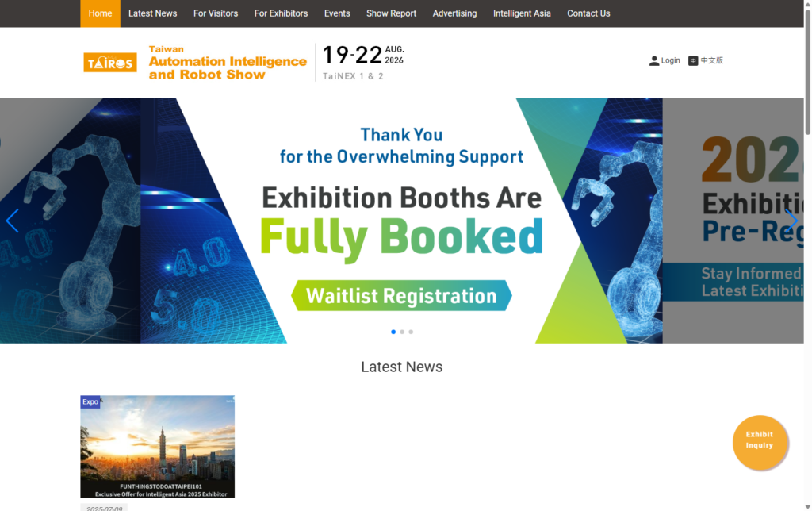Select the second carousel dot indicator
Screen dimensions: 812x511
pos(402,332)
